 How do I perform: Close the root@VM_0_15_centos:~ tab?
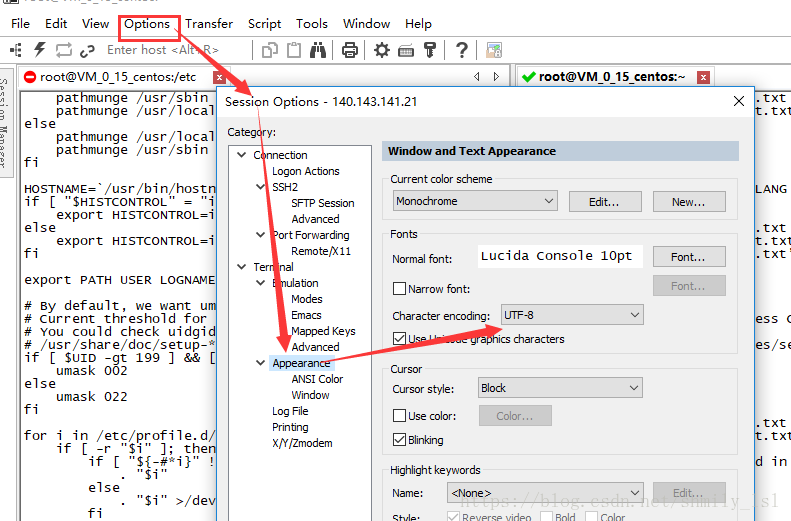pos(703,77)
